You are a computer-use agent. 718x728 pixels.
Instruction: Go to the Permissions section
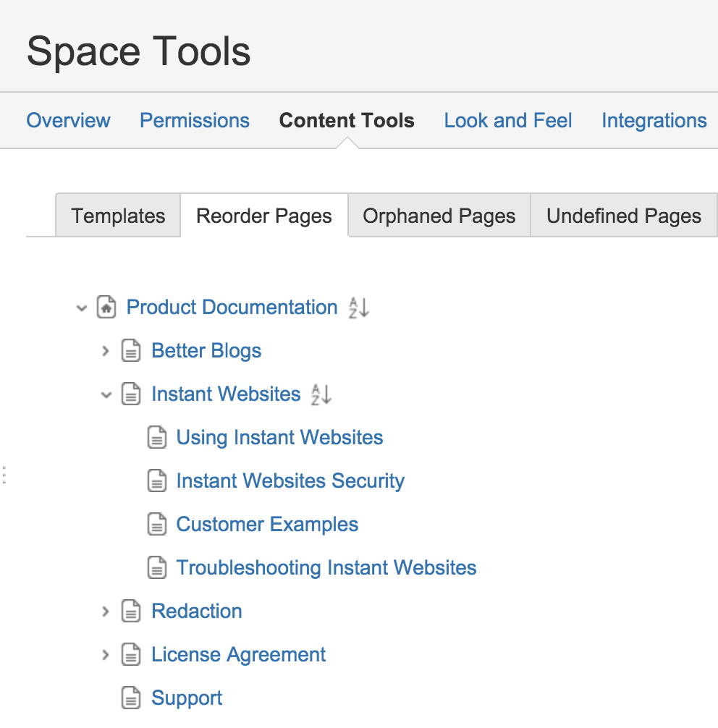[x=195, y=121]
